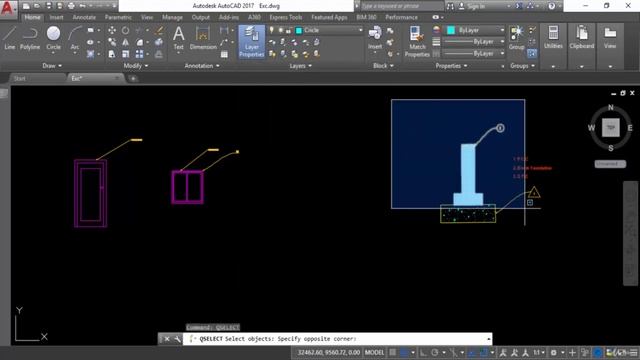Click the Explode tool icon
Viewport: 640px width, 360px height.
pos(159,42)
